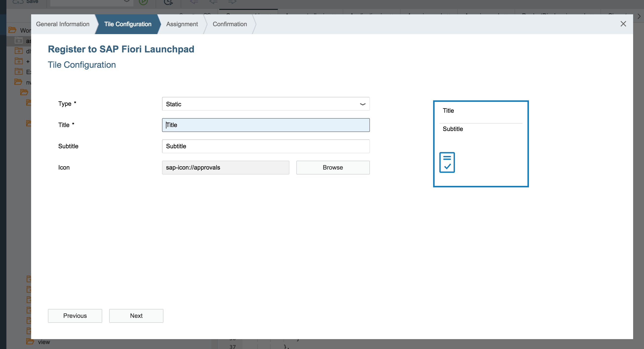This screenshot has width=644, height=349.
Task: Go to the Assignment wizard step
Action: (x=182, y=24)
